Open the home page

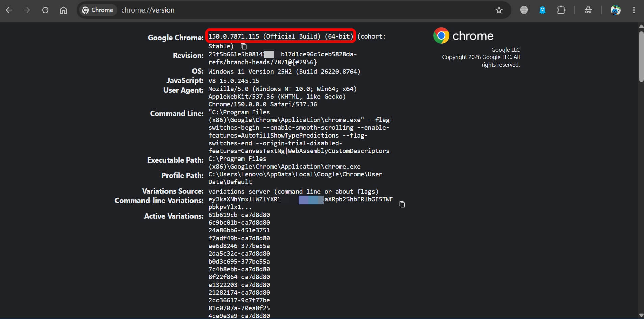[63, 10]
